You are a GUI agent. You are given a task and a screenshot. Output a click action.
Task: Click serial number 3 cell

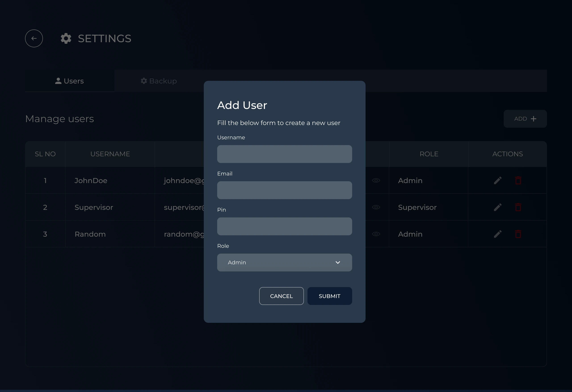[45, 234]
